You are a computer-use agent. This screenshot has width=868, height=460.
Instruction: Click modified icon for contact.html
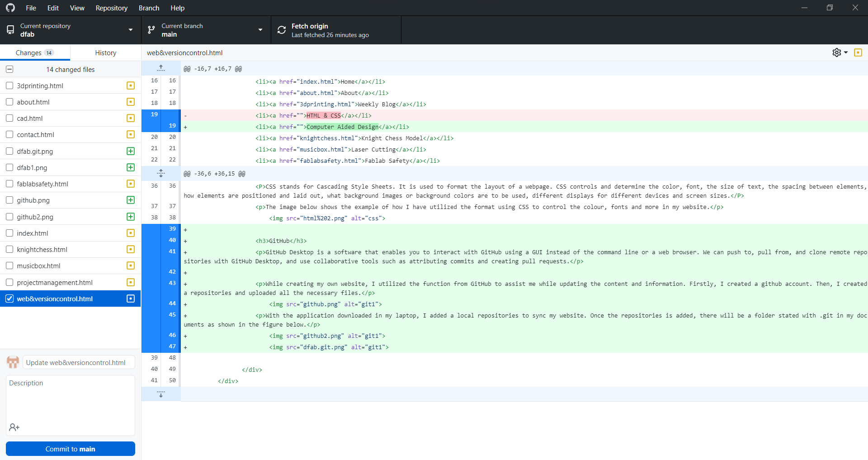(131, 134)
